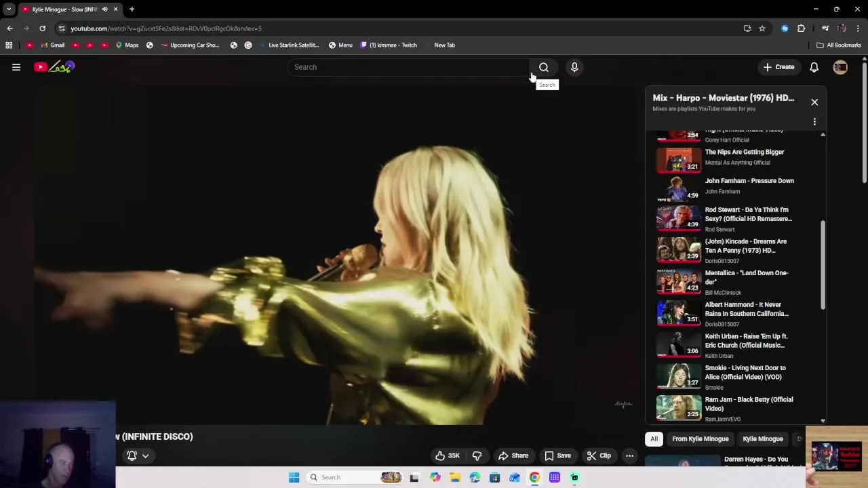Screen dimensions: 868x488
Task: Start voice search with the microphone
Action: 574,67
